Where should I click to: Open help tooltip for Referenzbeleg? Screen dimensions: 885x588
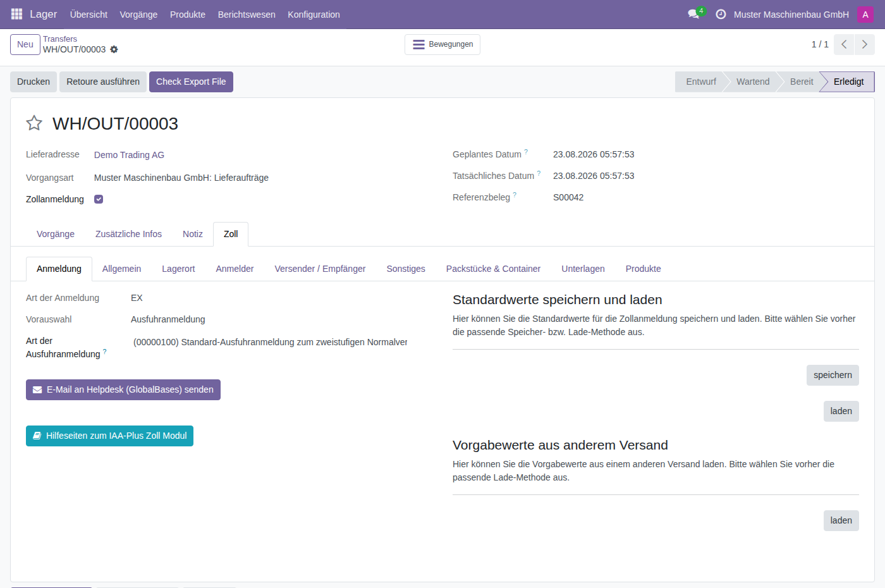click(515, 195)
